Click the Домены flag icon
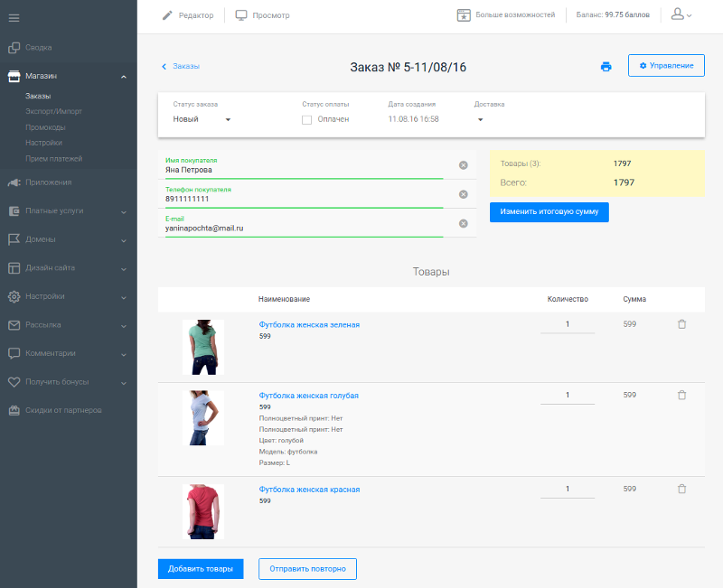This screenshot has height=588, width=723. click(x=14, y=239)
